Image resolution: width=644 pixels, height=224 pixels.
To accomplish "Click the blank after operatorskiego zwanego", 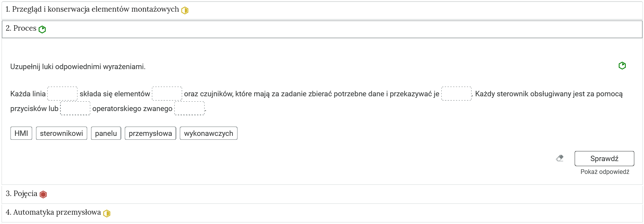I will 189,108.
